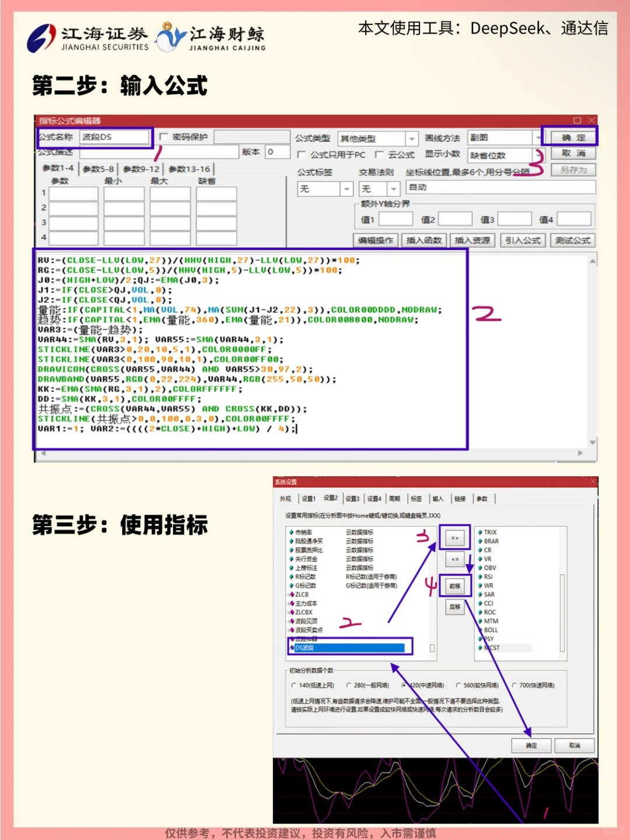Image resolution: width=630 pixels, height=840 pixels.
Task: Select the ZLCB indicator entry
Action: (303, 594)
